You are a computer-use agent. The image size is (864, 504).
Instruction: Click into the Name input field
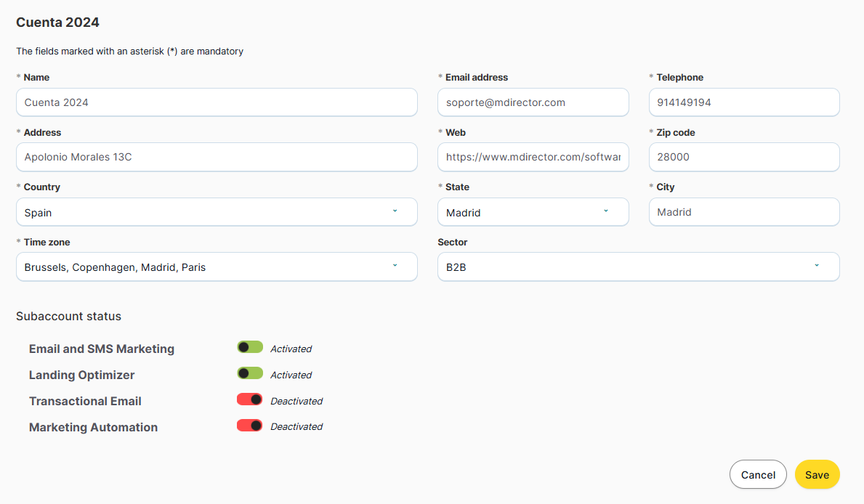(217, 102)
